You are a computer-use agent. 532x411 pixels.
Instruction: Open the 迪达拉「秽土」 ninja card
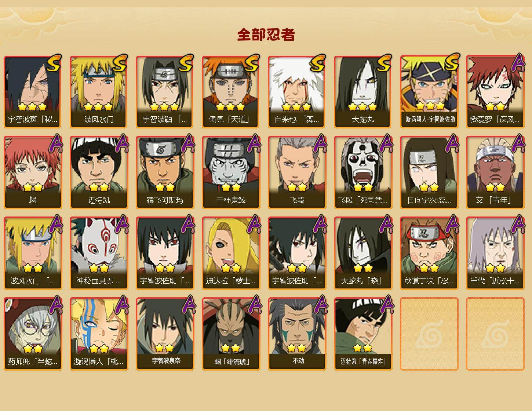point(231,253)
